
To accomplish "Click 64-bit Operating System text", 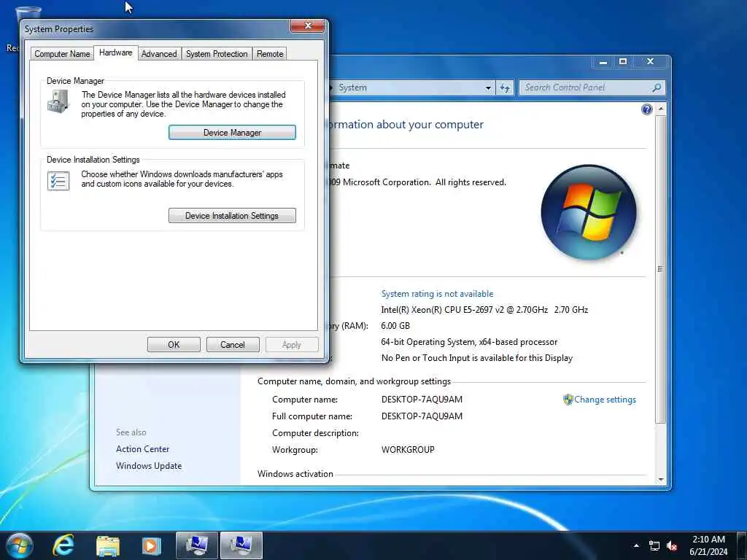I will 469,342.
